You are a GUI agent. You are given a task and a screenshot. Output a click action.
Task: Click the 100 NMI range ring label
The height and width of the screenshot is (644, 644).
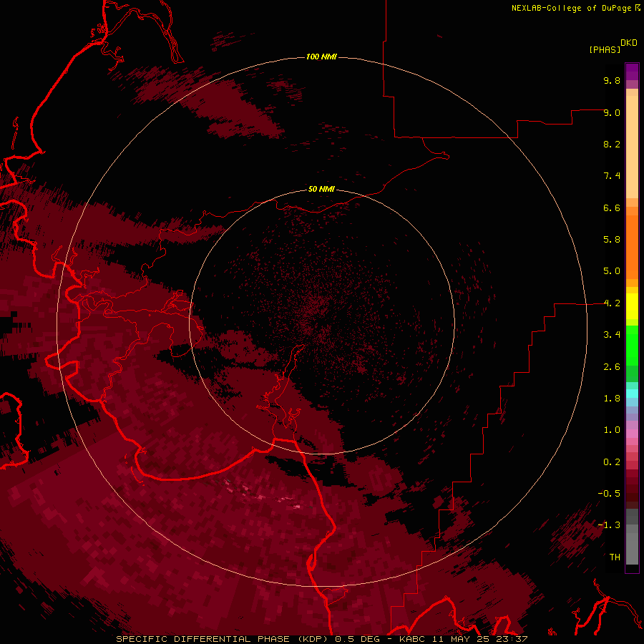click(x=321, y=57)
